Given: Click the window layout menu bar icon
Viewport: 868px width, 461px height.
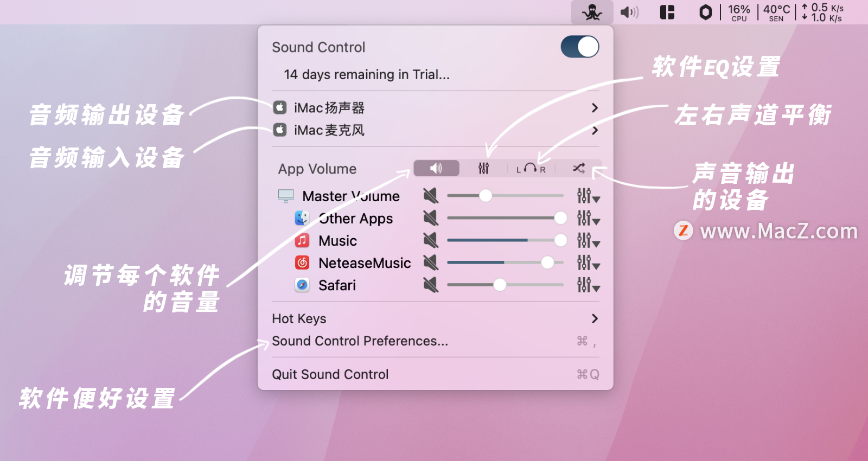Looking at the screenshot, I should [667, 12].
